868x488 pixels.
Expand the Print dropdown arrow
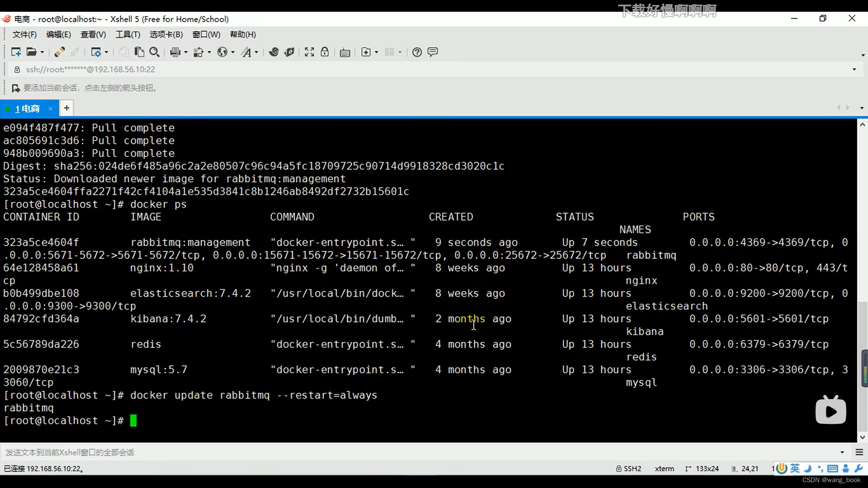(186, 52)
